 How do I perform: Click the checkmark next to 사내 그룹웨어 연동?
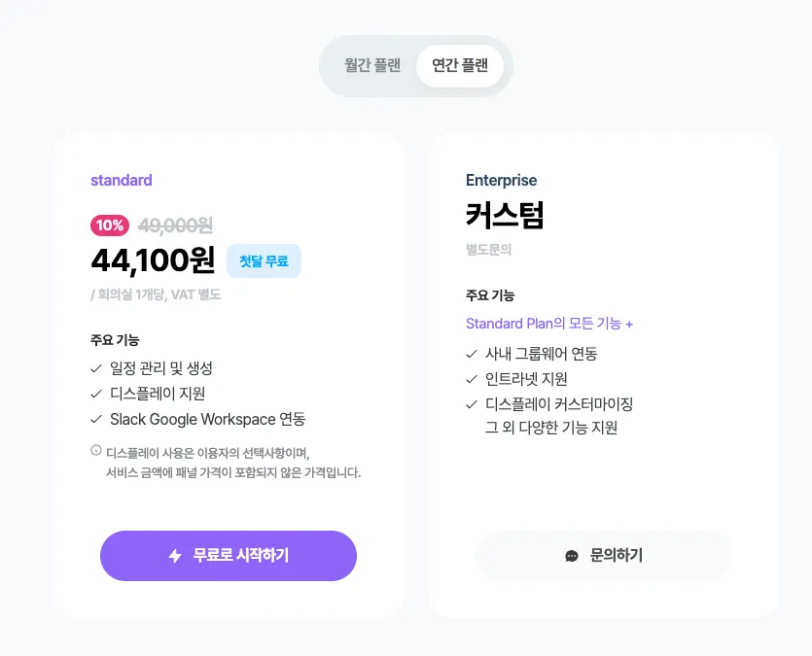(472, 354)
